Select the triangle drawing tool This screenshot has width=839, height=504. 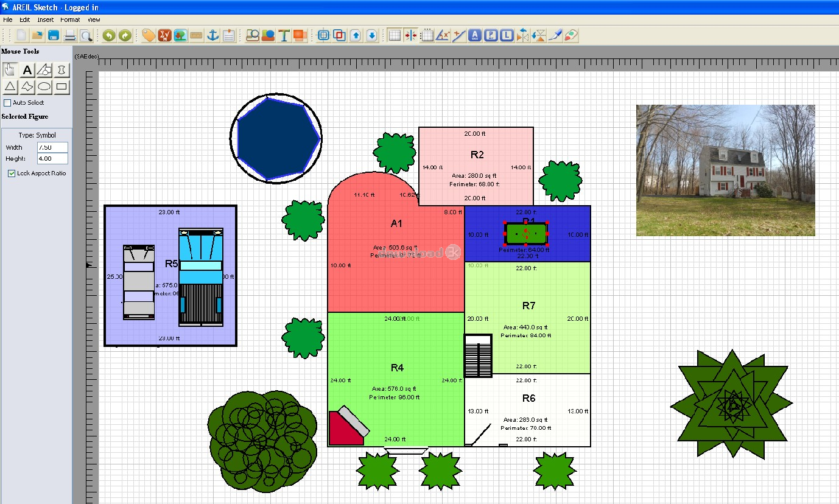pos(10,87)
